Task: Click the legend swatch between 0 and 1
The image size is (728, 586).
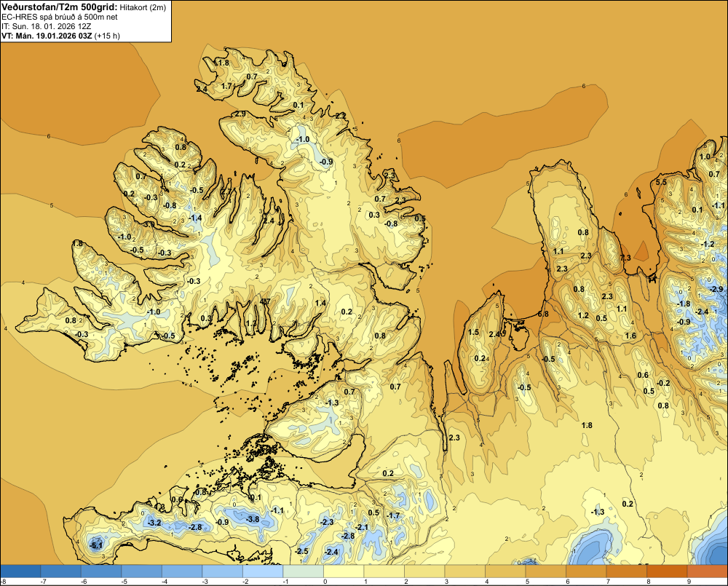Action: coord(344,571)
